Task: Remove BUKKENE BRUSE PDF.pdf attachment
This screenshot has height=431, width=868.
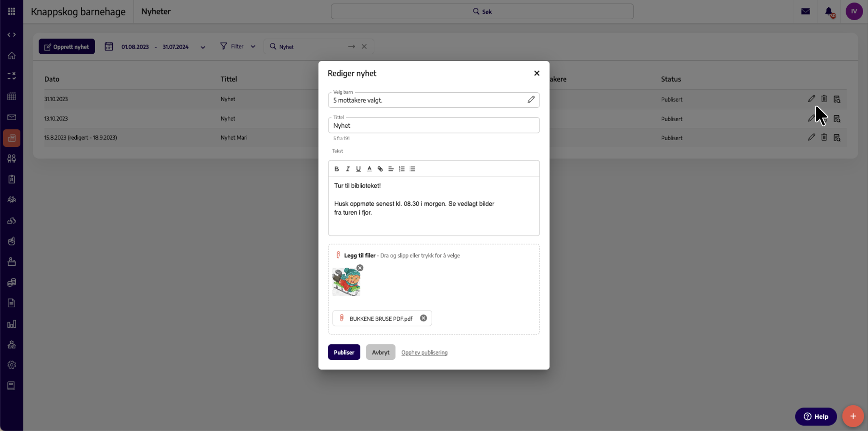Action: [x=423, y=318]
